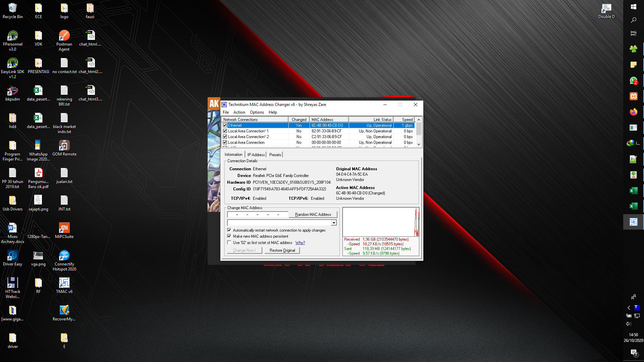Image resolution: width=644 pixels, height=362 pixels.
Task: Open Windows Start button
Action: tap(633, 7)
